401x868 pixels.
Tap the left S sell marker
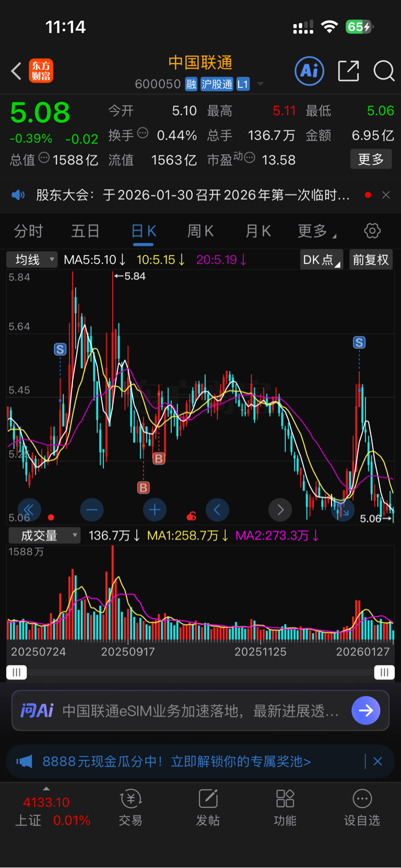(x=60, y=349)
